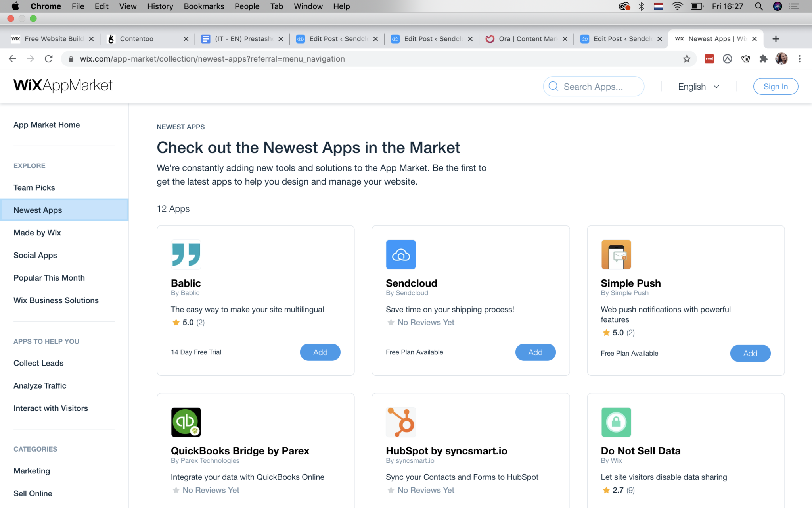The image size is (812, 508).
Task: Click the macOS clock Fri 16:27
Action: click(x=728, y=6)
